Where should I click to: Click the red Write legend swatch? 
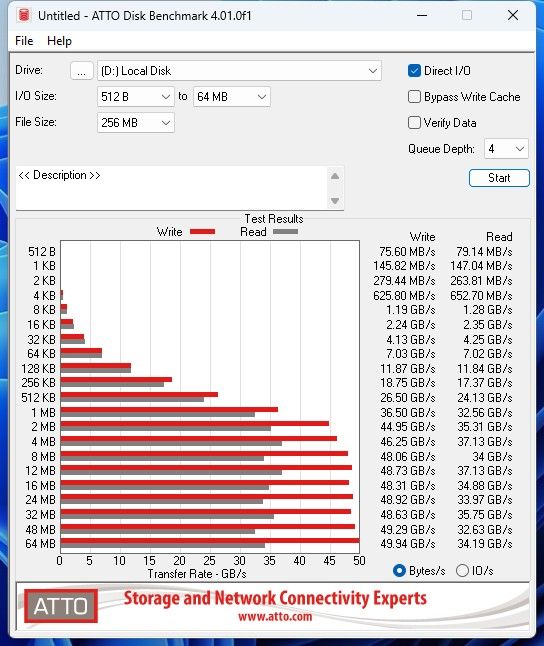pyautogui.click(x=202, y=232)
